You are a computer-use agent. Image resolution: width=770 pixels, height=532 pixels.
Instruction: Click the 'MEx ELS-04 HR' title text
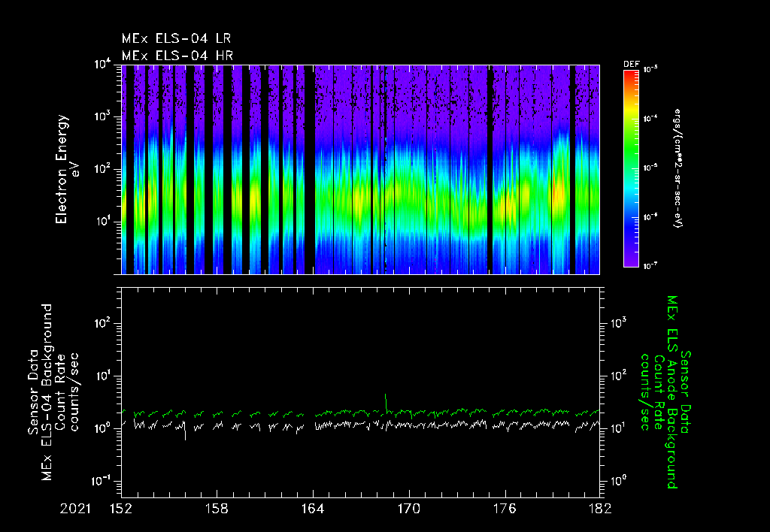177,56
